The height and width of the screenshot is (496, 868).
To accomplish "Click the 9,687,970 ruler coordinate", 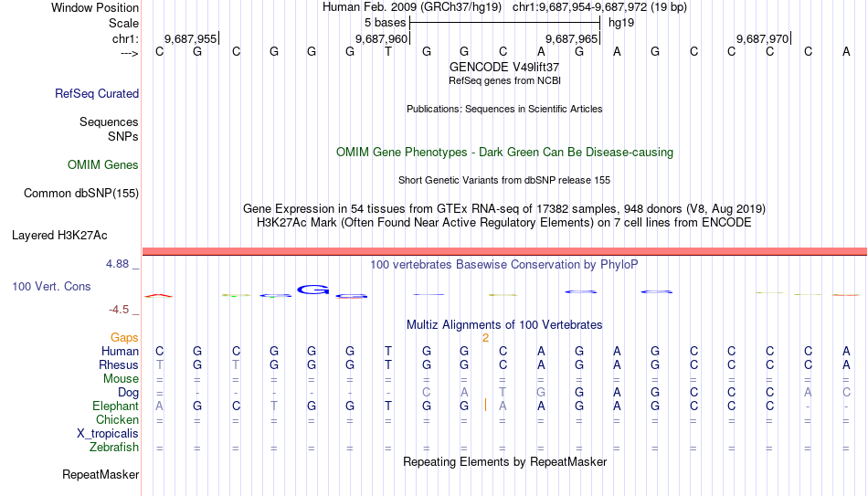I will pos(762,38).
